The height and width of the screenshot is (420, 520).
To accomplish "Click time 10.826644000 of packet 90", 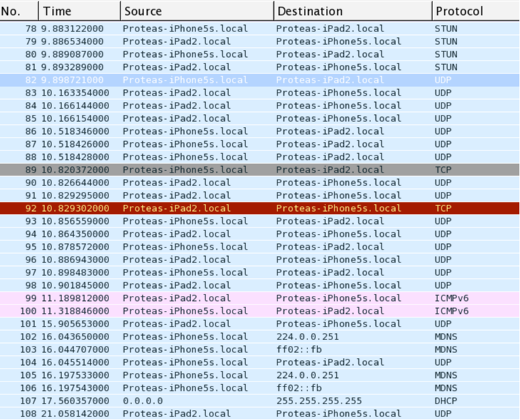I will click(76, 183).
